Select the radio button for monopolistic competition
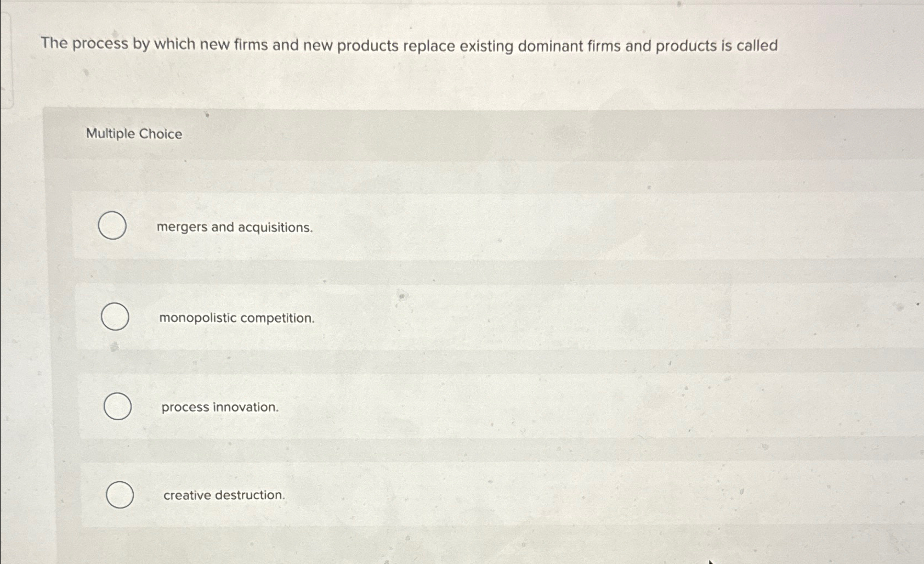This screenshot has height=564, width=924. click(115, 317)
